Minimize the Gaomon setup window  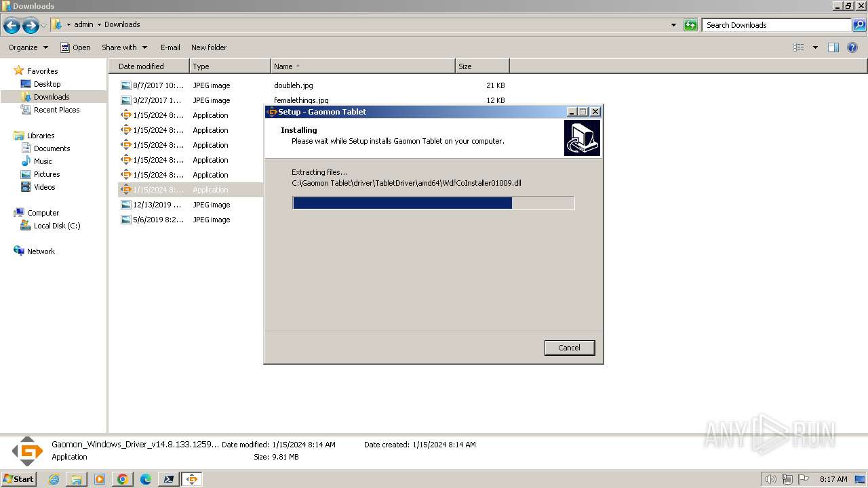[572, 112]
